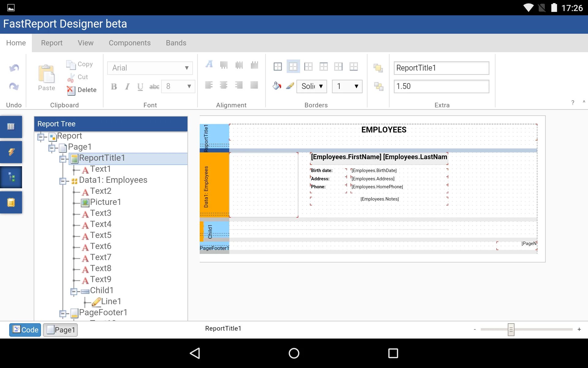Click the Code button
Screen dimensions: 588x368
coord(25,330)
